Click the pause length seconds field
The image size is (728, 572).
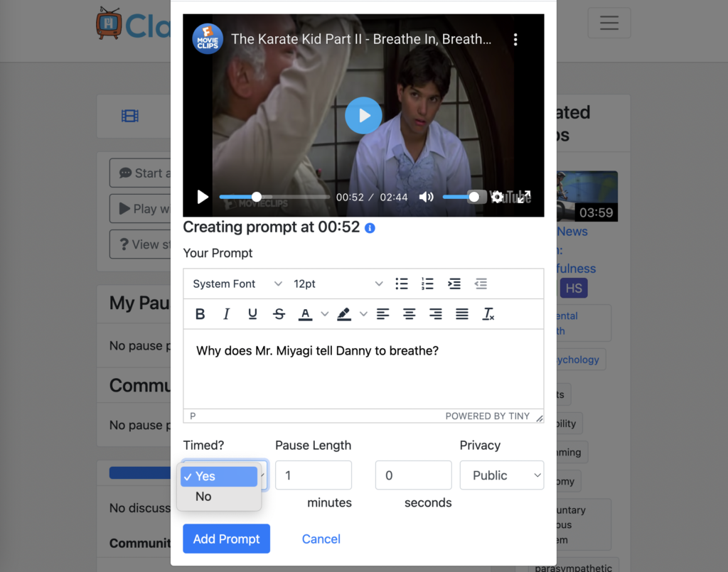(413, 475)
